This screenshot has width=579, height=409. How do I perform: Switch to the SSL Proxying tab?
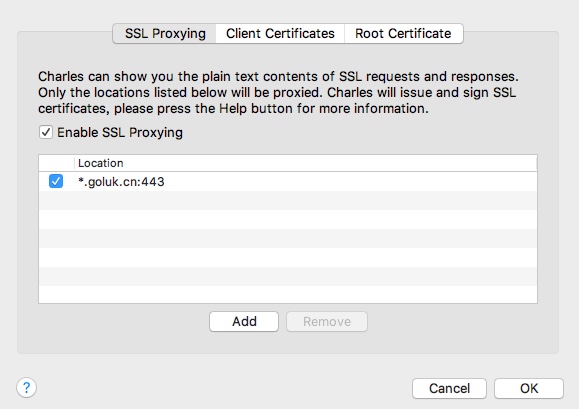click(x=165, y=34)
